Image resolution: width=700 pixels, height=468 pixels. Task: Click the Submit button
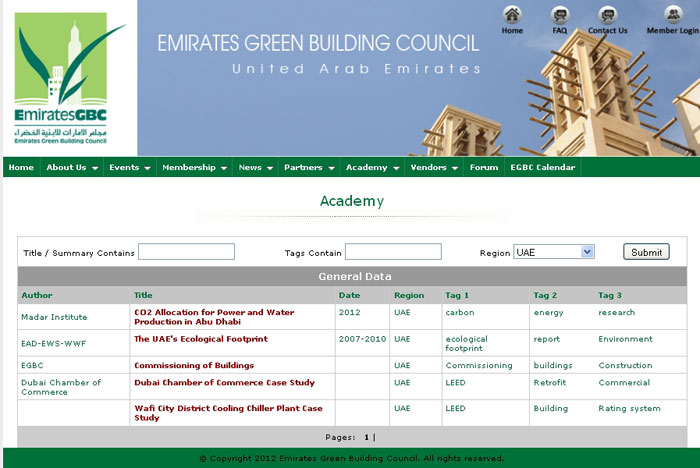point(646,252)
